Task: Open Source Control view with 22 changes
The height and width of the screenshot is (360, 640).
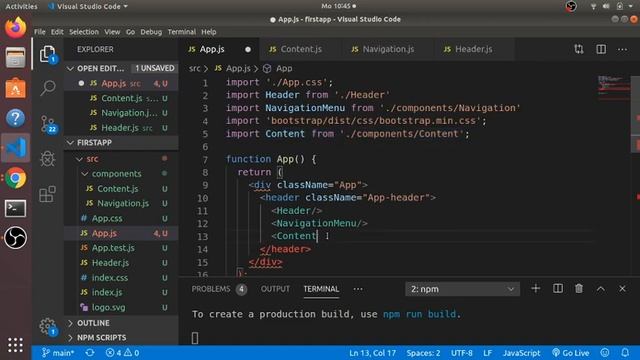Action: click(48, 124)
